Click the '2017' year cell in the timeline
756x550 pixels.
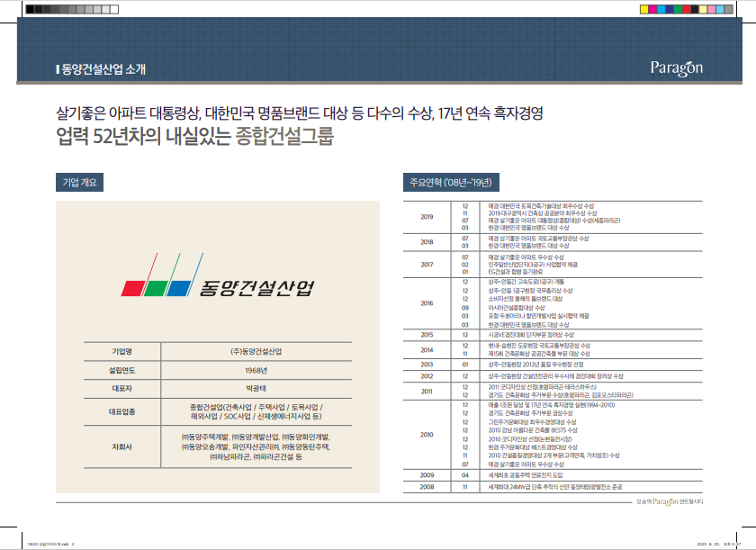point(427,264)
